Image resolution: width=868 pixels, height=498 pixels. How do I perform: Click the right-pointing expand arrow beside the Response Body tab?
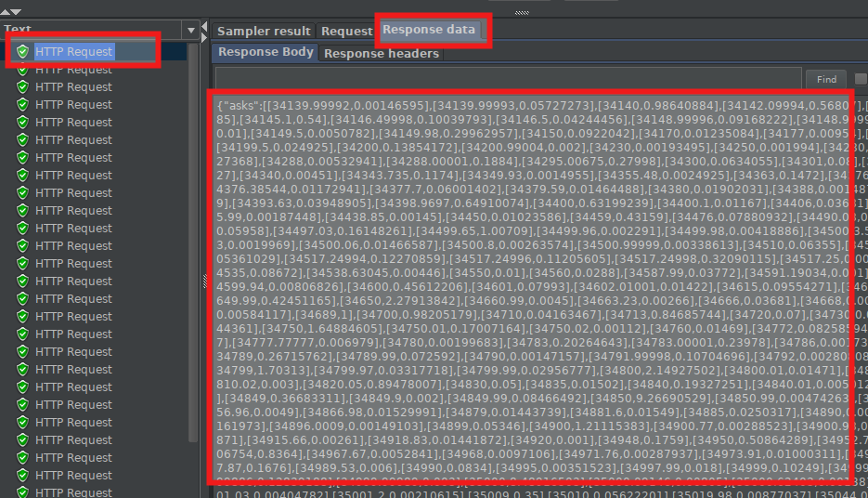[x=204, y=38]
